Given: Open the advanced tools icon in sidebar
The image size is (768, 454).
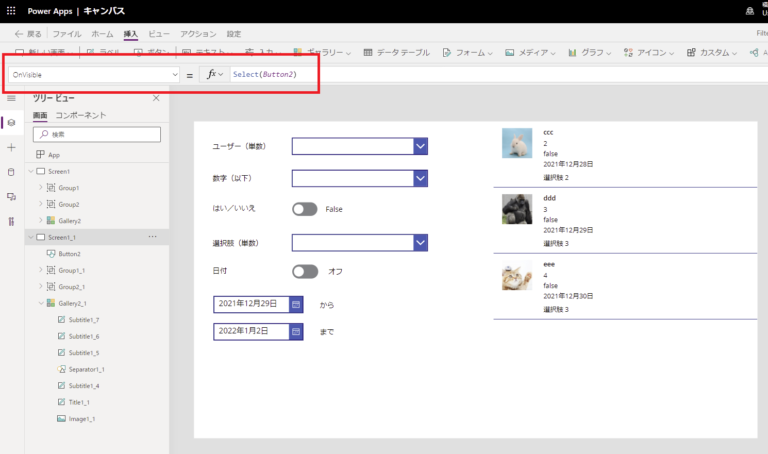Looking at the screenshot, I should (11, 221).
